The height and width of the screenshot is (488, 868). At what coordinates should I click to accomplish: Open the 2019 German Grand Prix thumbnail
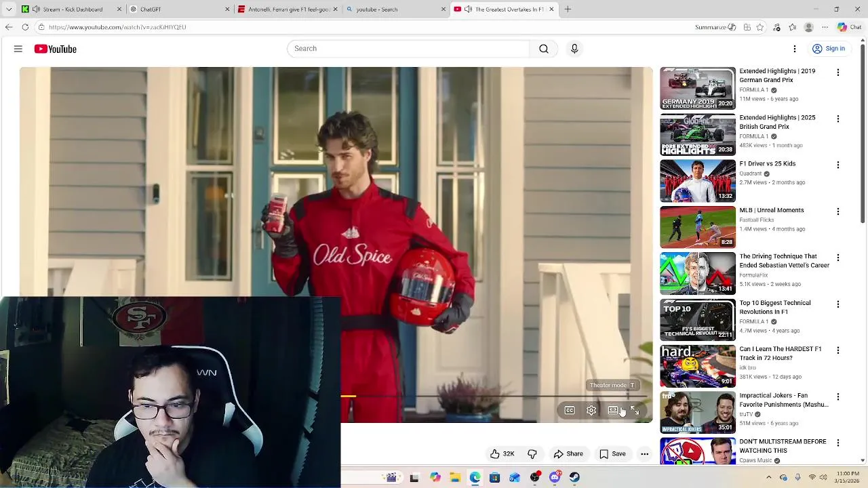[698, 88]
